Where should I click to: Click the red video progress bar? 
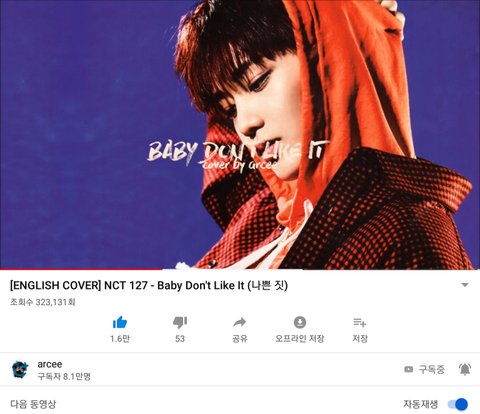(x=81, y=269)
